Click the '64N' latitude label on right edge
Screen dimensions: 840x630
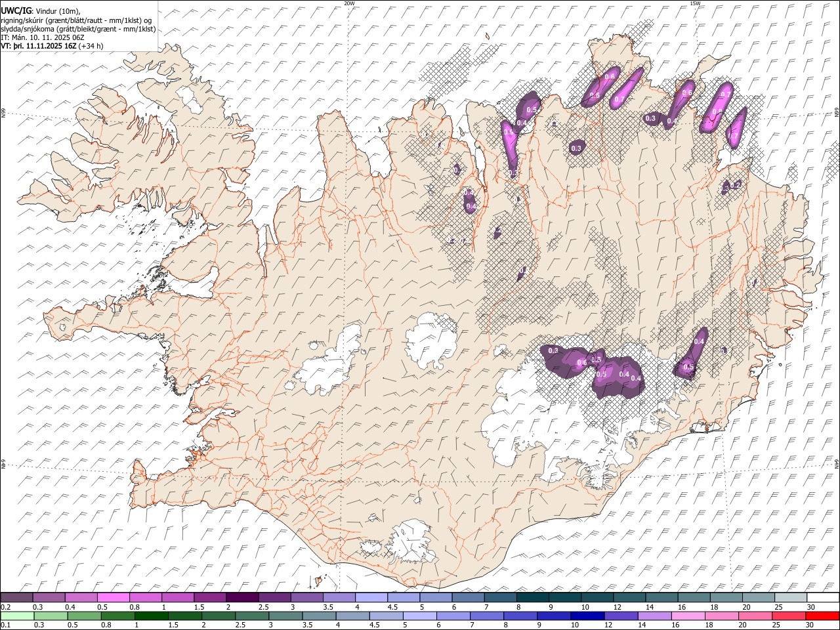pyautogui.click(x=837, y=463)
